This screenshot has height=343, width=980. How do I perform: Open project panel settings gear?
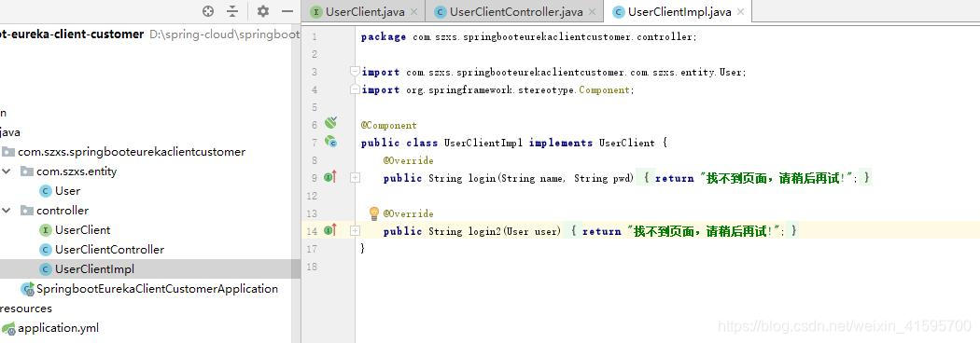(x=263, y=11)
